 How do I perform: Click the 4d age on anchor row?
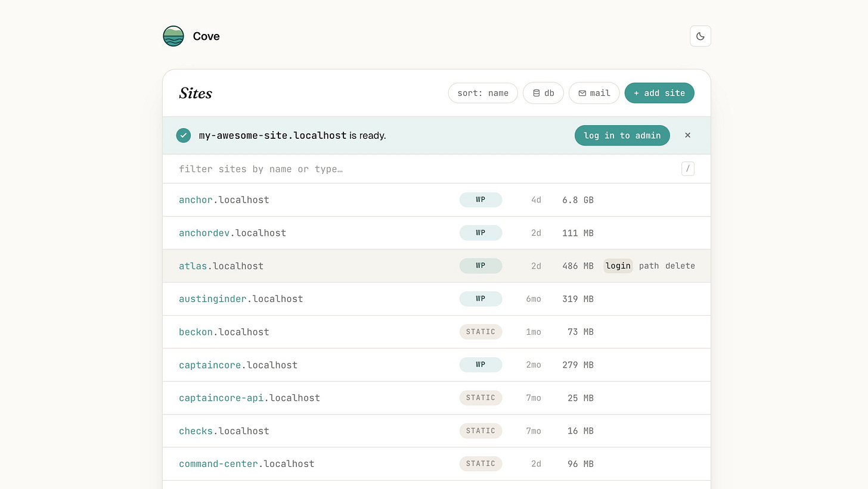tap(536, 200)
